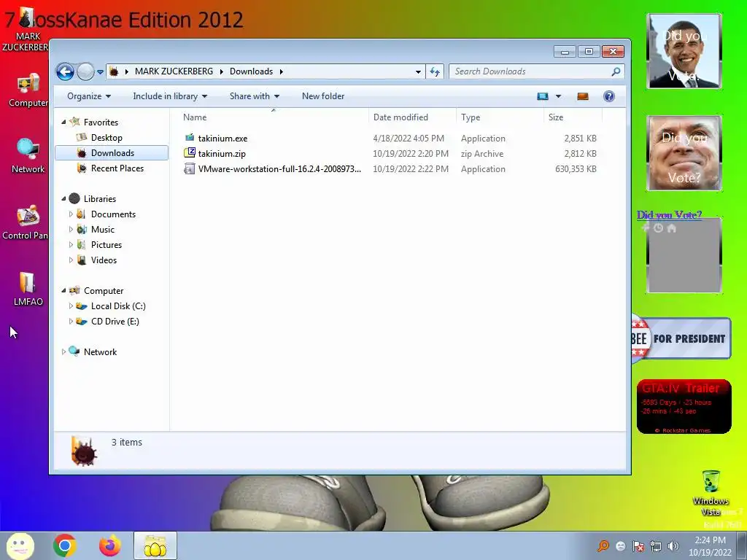Click the Change your view icon

tap(543, 96)
